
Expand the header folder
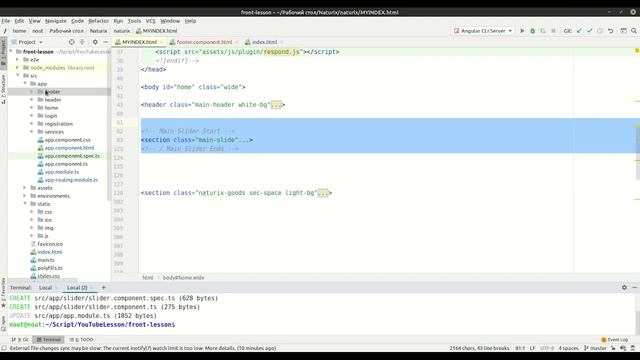[32, 100]
